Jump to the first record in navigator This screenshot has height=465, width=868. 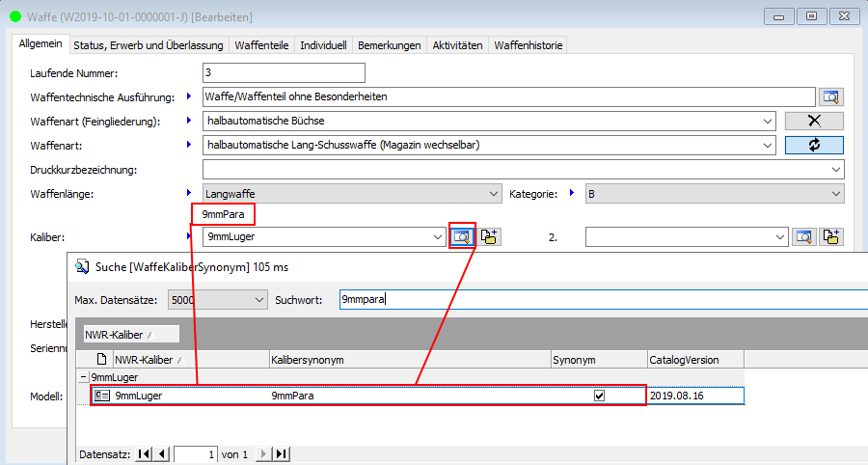click(x=144, y=453)
